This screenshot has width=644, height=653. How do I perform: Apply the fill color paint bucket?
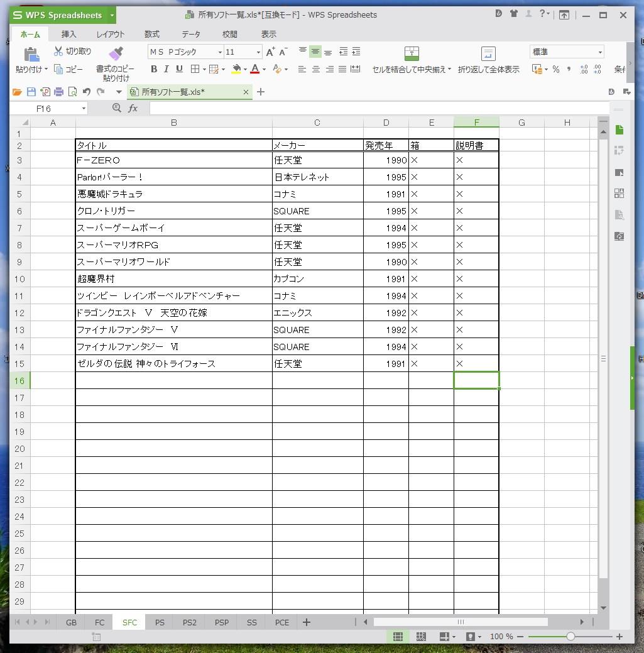(x=236, y=69)
